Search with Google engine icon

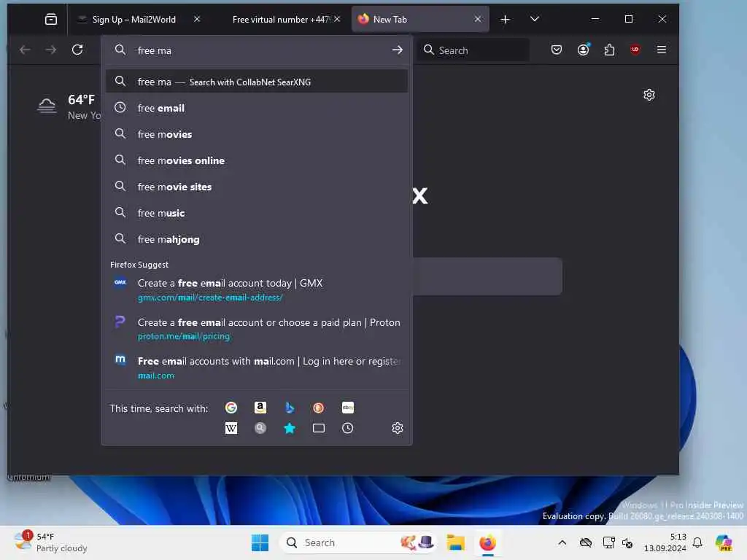point(231,408)
